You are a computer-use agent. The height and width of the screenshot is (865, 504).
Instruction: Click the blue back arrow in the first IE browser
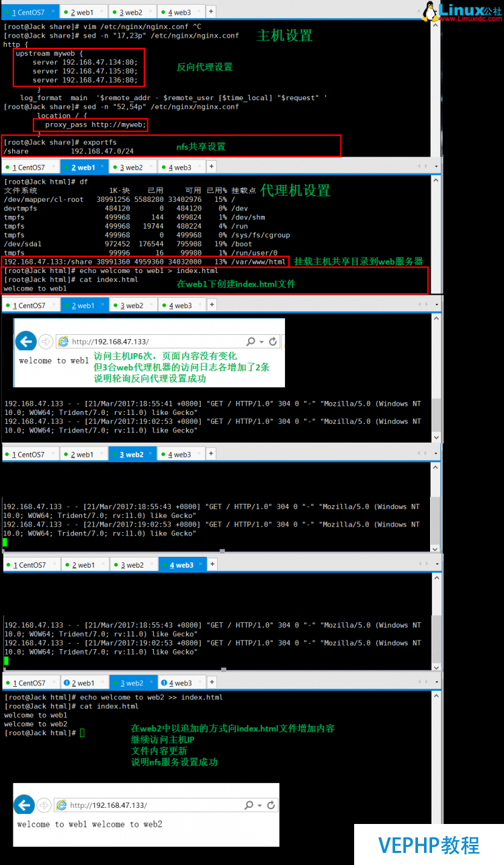tap(26, 342)
